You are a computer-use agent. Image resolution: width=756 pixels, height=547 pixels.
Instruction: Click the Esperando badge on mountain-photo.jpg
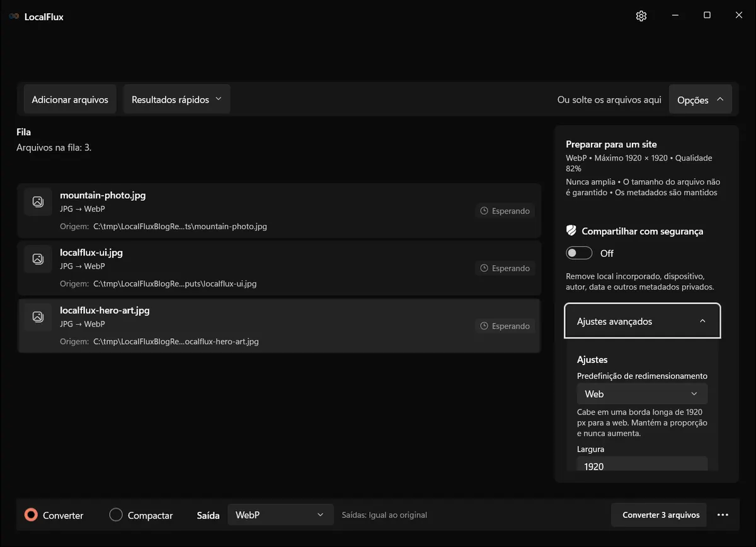[505, 211]
